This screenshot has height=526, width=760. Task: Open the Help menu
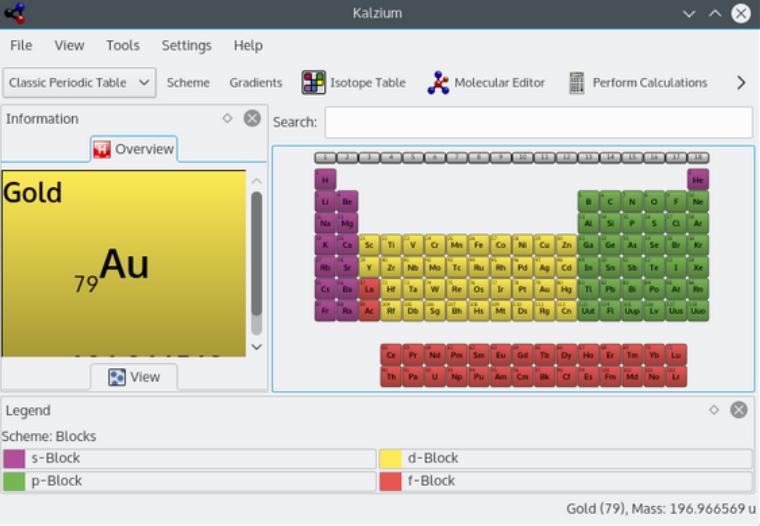[248, 45]
